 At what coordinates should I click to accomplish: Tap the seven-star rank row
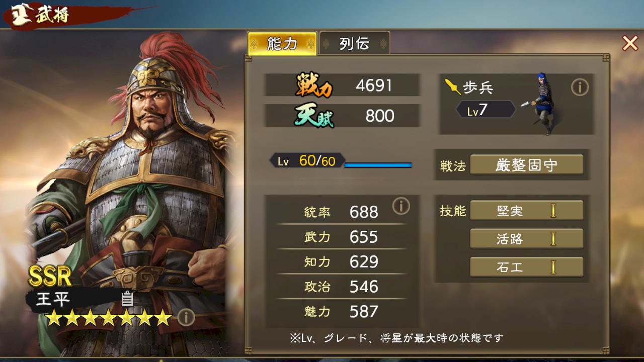(x=109, y=318)
